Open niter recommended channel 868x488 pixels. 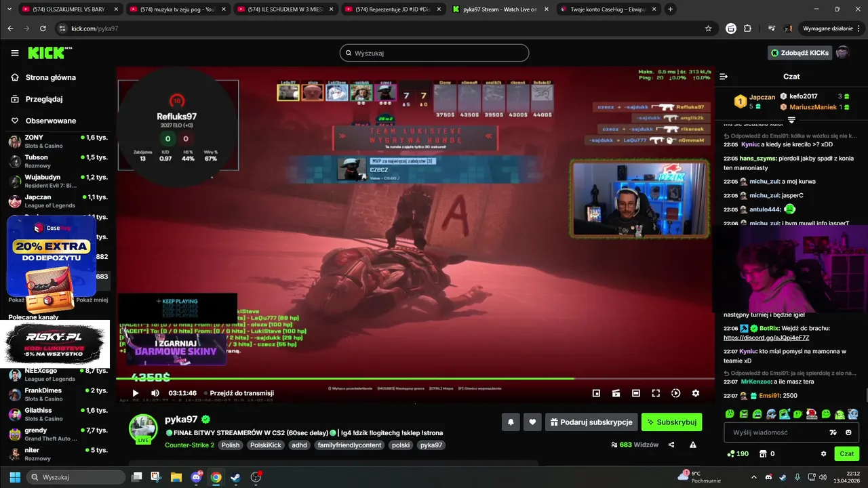[58, 454]
